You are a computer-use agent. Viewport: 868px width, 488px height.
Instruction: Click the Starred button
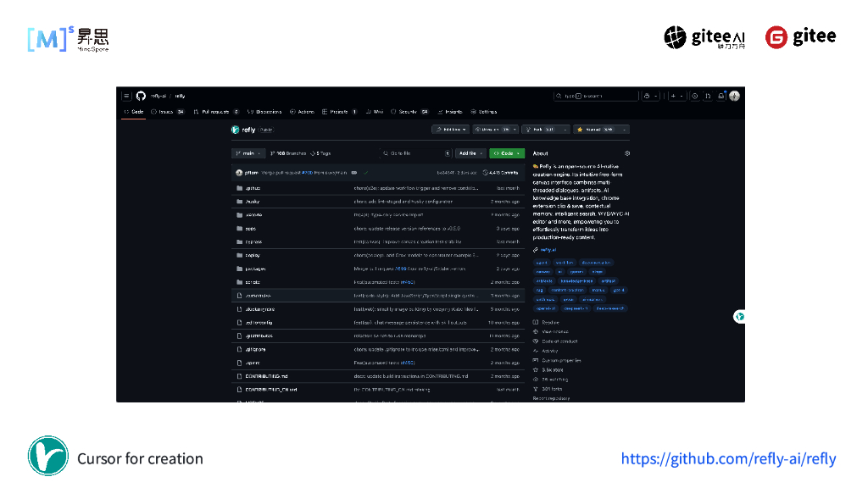[x=596, y=130]
